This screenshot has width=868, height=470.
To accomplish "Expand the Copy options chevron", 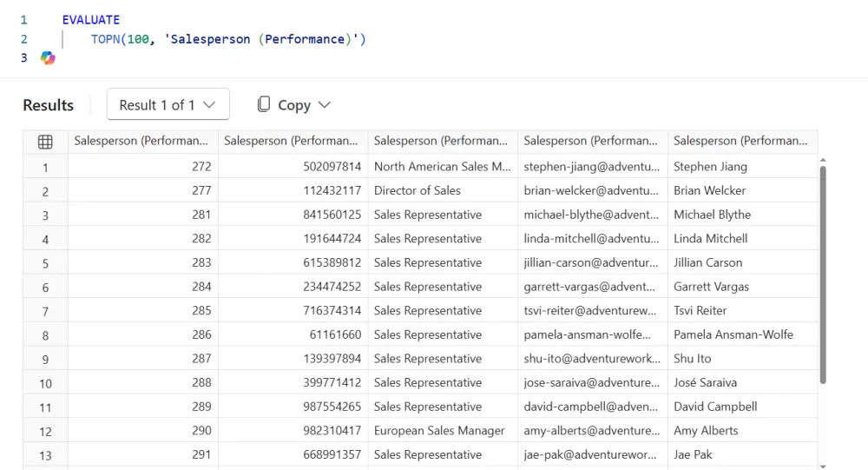I will click(325, 105).
